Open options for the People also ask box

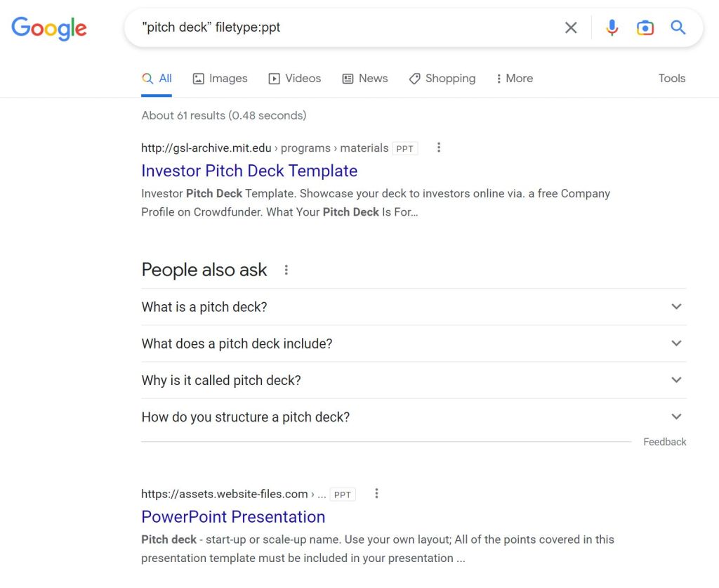pos(286,270)
